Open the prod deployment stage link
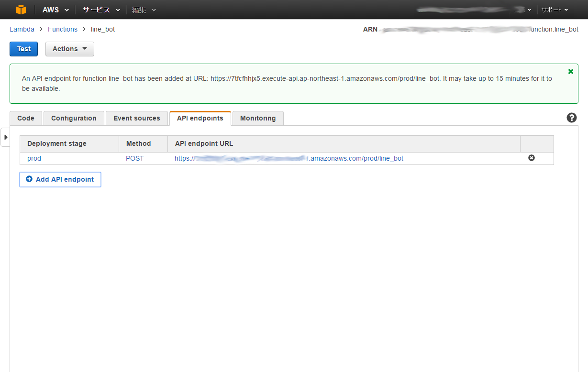Screen dimensions: 588x372 (x=34, y=158)
